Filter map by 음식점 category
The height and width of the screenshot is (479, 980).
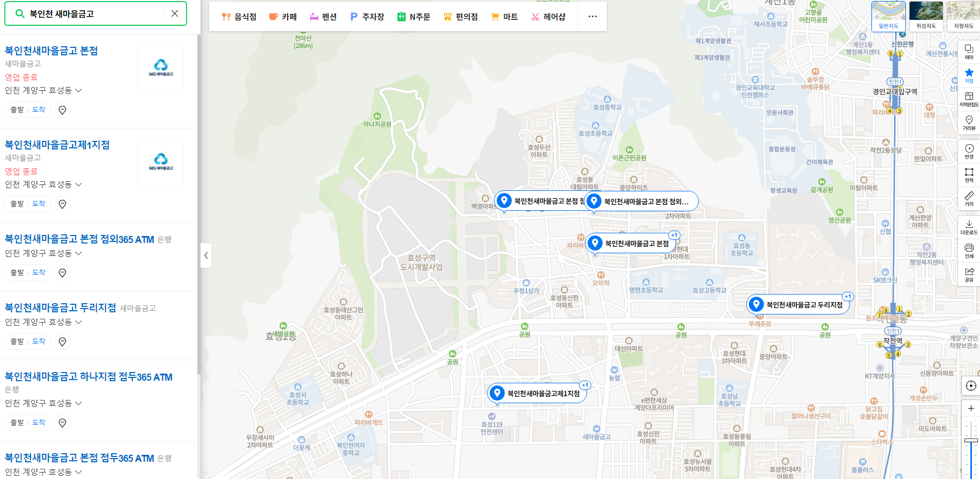pyautogui.click(x=239, y=17)
